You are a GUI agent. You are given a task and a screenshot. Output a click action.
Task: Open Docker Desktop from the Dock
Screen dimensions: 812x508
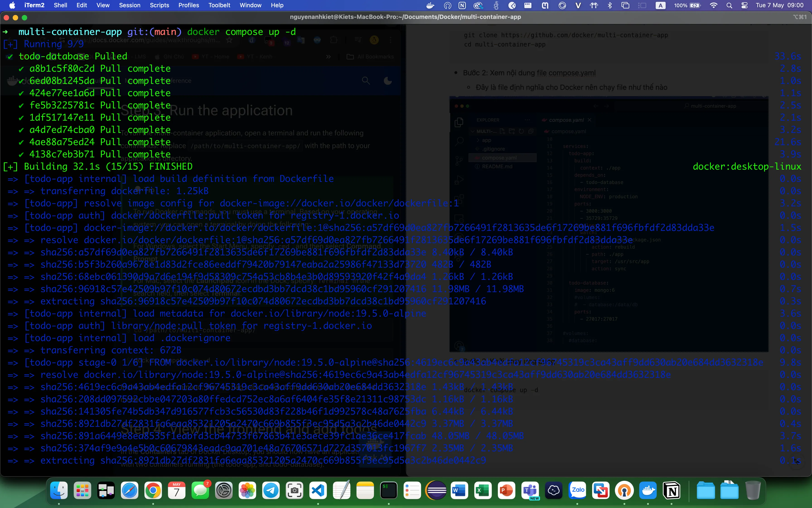[648, 491]
